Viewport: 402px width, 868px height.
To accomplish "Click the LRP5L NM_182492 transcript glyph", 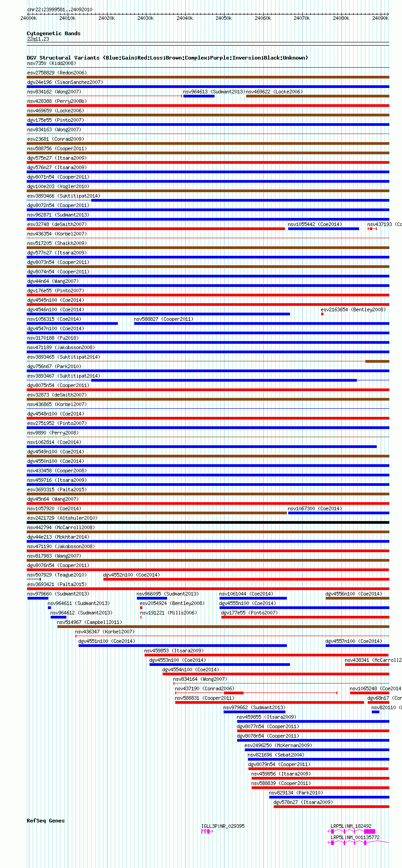I will 352,831.
